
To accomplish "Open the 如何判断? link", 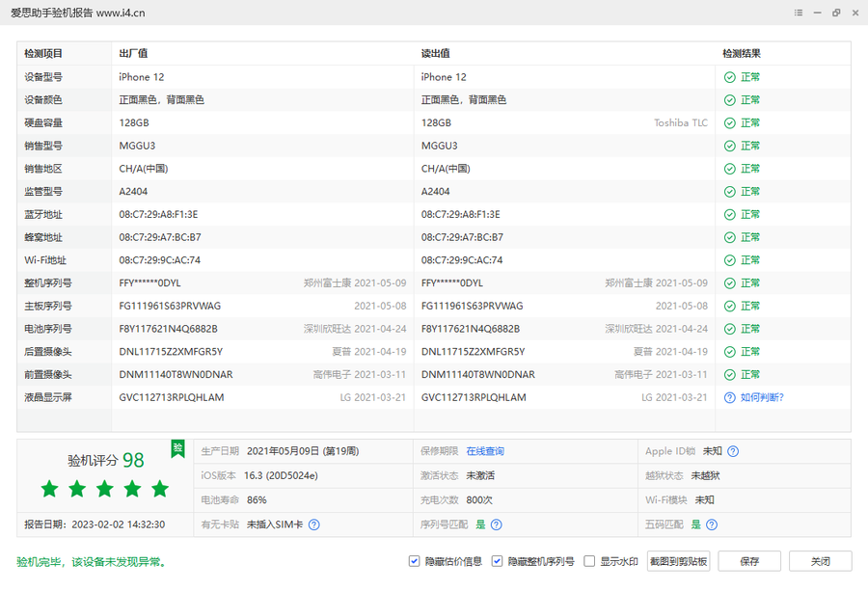I will pos(762,397).
